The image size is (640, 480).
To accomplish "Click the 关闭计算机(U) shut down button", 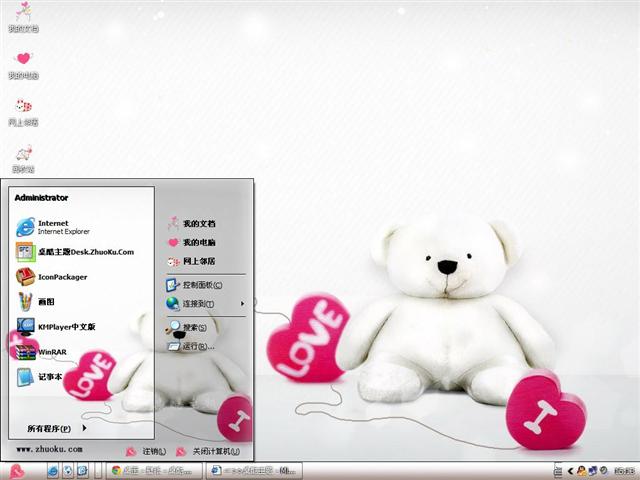I will (208, 451).
